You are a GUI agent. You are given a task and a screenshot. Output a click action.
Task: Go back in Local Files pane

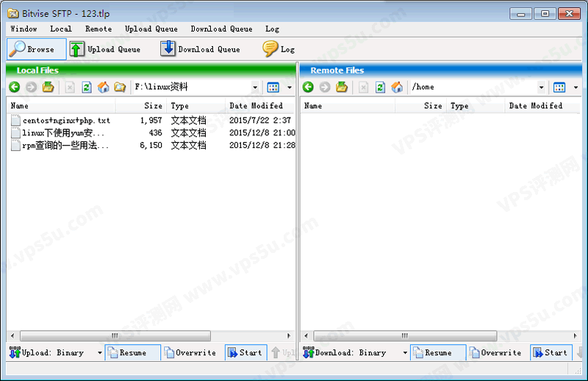[x=15, y=87]
